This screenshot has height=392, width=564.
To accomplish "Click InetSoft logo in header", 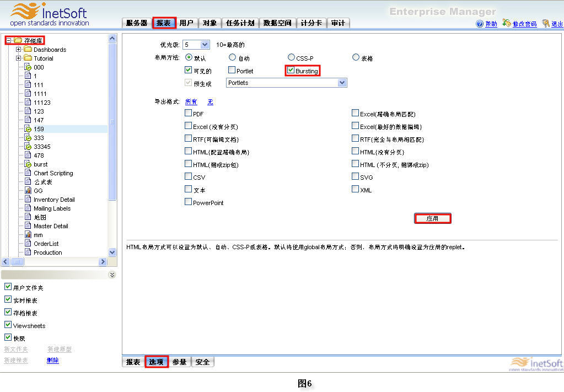I will (49, 15).
